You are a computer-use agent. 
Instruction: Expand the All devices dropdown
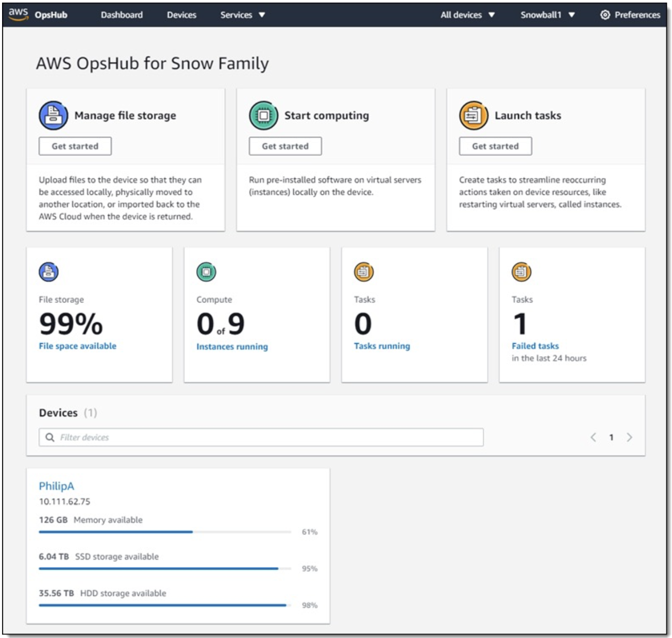click(467, 15)
